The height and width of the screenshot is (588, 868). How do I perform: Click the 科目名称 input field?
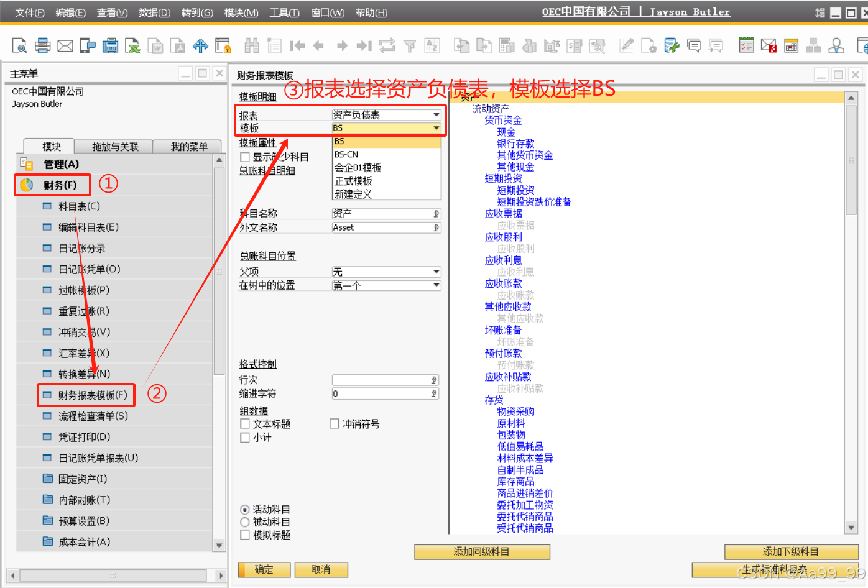386,214
